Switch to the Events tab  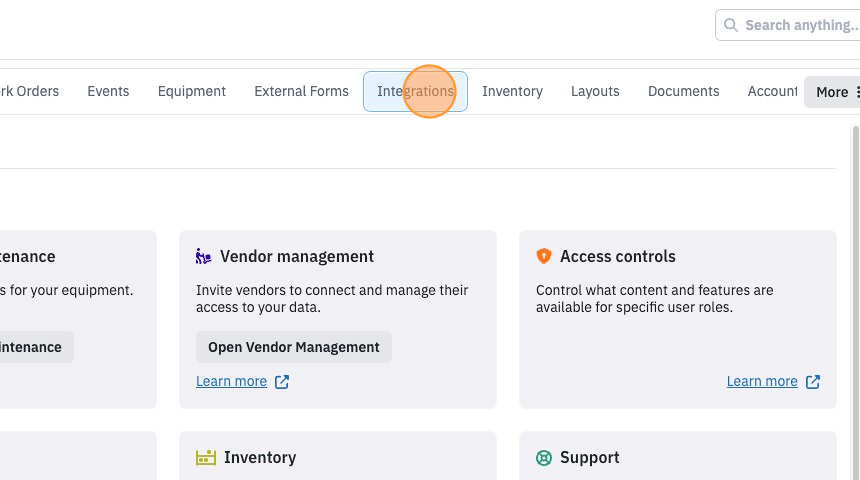(108, 91)
